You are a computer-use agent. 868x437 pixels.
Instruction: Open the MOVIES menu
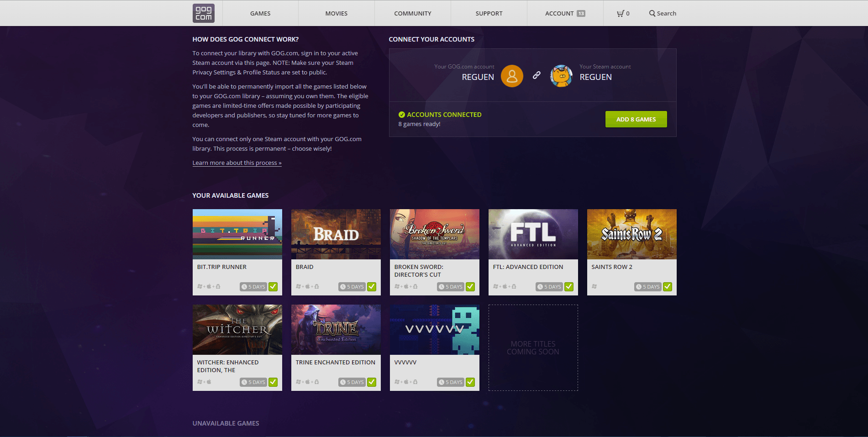pyautogui.click(x=337, y=13)
